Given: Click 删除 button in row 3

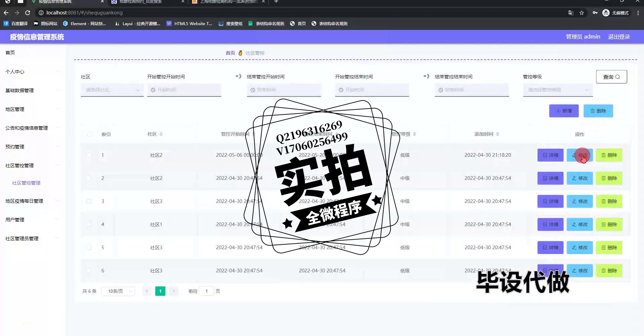Looking at the screenshot, I should pyautogui.click(x=609, y=201).
